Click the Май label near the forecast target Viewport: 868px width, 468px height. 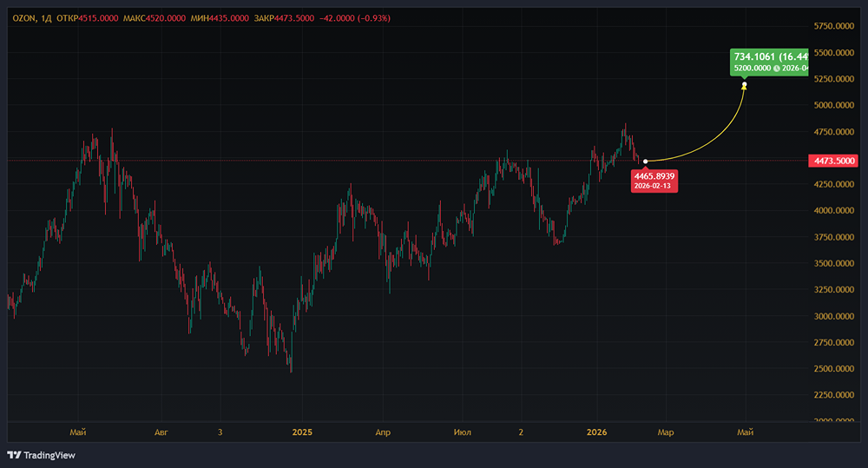(x=745, y=432)
